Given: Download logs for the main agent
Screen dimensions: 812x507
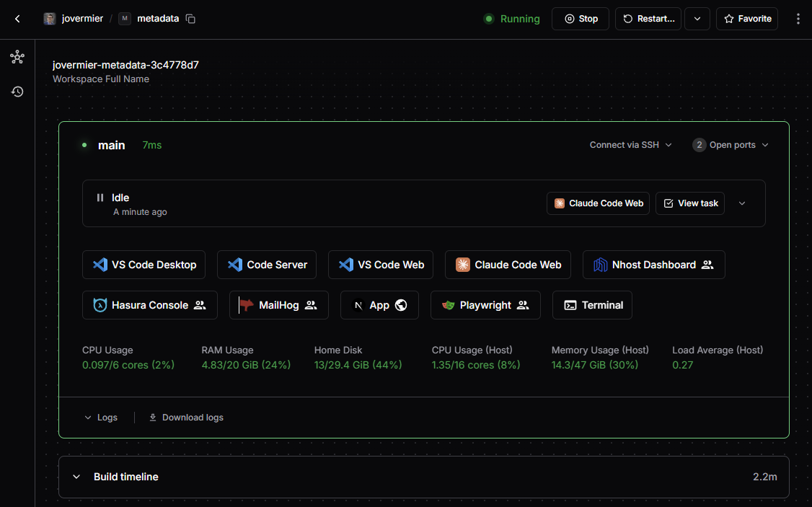Looking at the screenshot, I should point(187,418).
